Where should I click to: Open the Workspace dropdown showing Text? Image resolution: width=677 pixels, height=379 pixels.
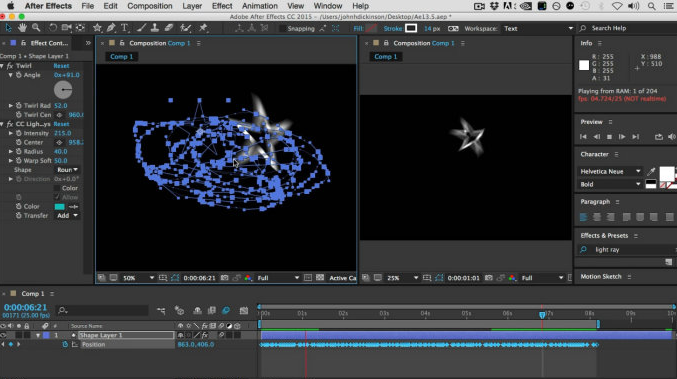(538, 28)
